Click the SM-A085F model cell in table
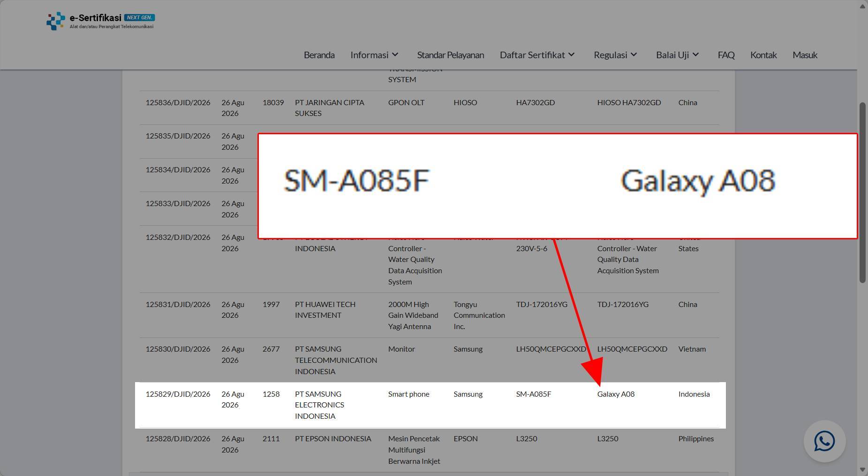This screenshot has width=868, height=476. (534, 394)
